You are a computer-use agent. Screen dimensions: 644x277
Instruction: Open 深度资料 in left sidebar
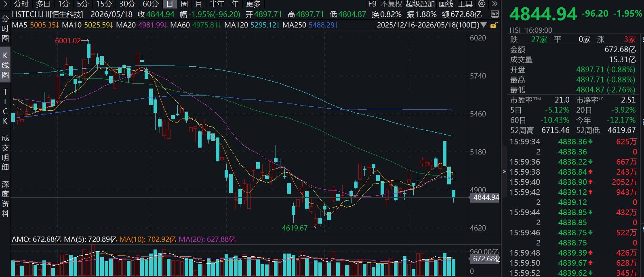5,199
